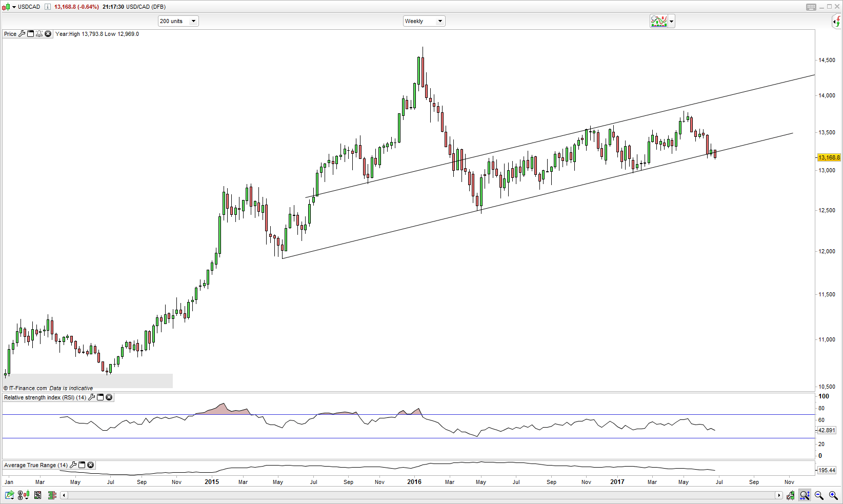843x504 pixels.
Task: Click the zoom out magnifier icon
Action: point(819,495)
